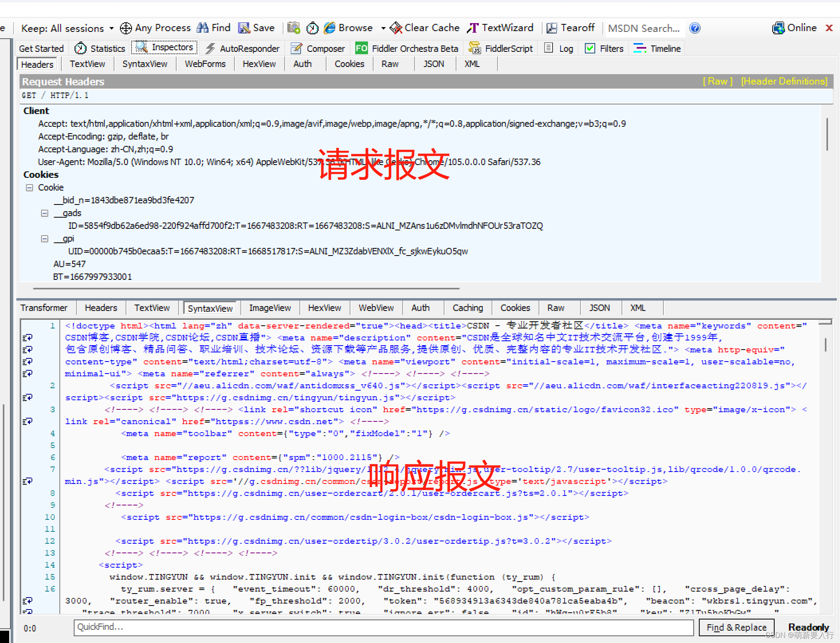The width and height of the screenshot is (840, 643).
Task: Click the Header Definitions link
Action: pos(784,81)
